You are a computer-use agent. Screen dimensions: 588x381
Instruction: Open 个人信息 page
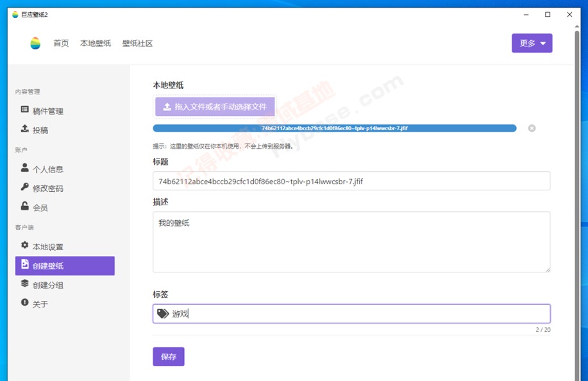pyautogui.click(x=65, y=169)
